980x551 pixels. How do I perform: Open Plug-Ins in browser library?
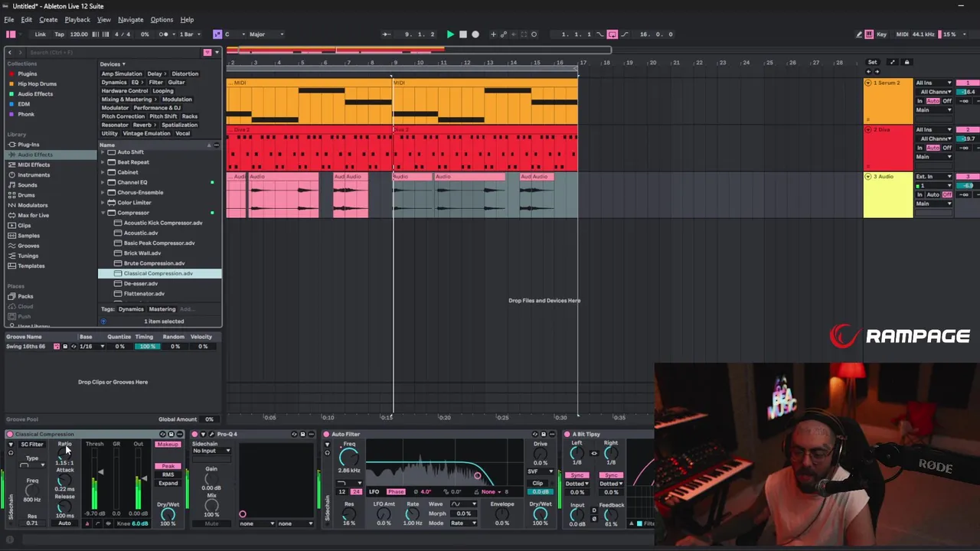pos(28,145)
